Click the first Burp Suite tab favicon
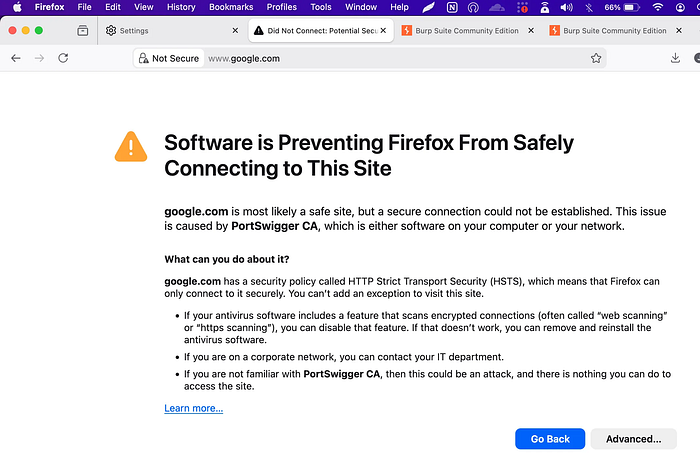 click(407, 30)
